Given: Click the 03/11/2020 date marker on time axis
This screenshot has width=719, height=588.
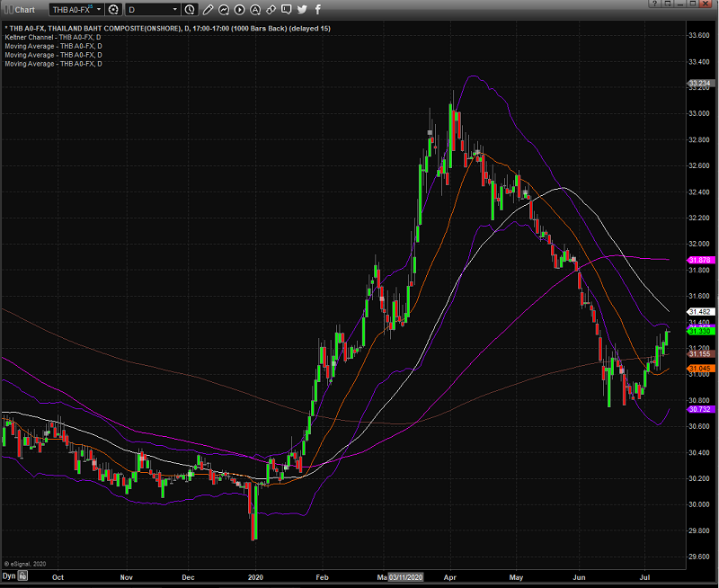Looking at the screenshot, I should click(406, 575).
